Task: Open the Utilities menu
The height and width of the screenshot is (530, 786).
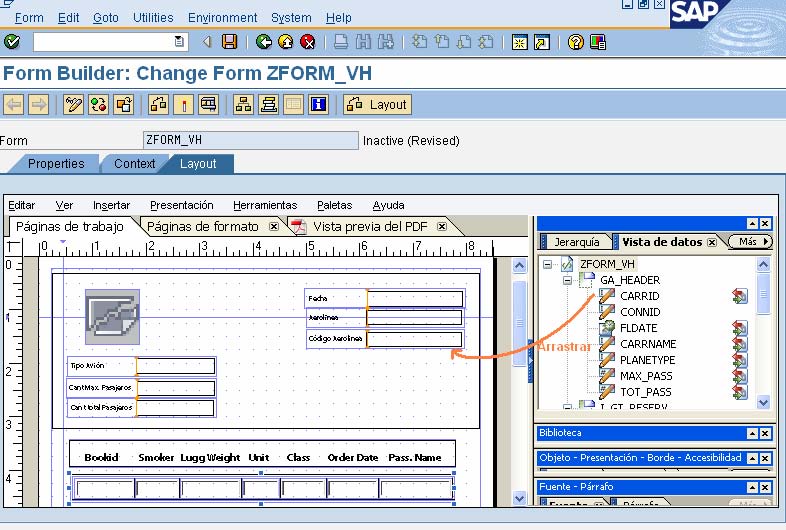Action: pos(153,18)
